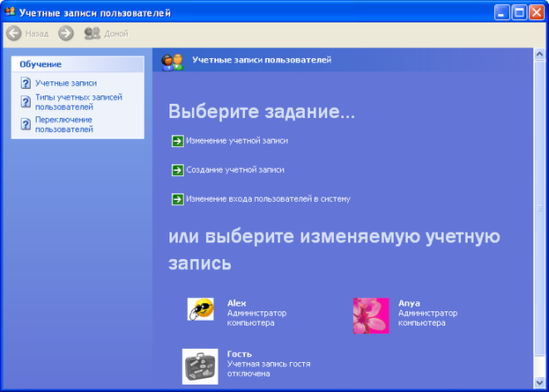The height and width of the screenshot is (392, 549).
Task: Click help icon beside Типы учетных записей
Action: pos(26,102)
